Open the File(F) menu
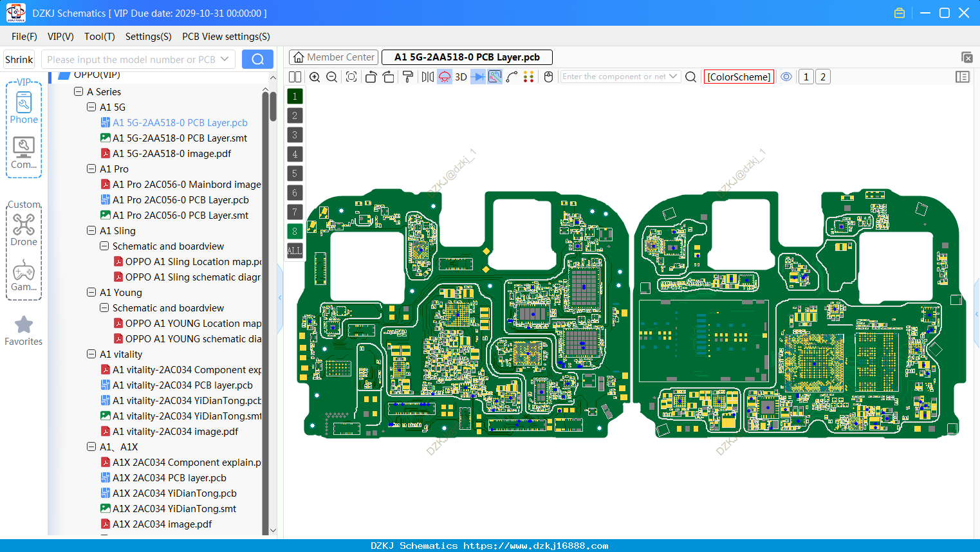The image size is (980, 552). point(24,37)
